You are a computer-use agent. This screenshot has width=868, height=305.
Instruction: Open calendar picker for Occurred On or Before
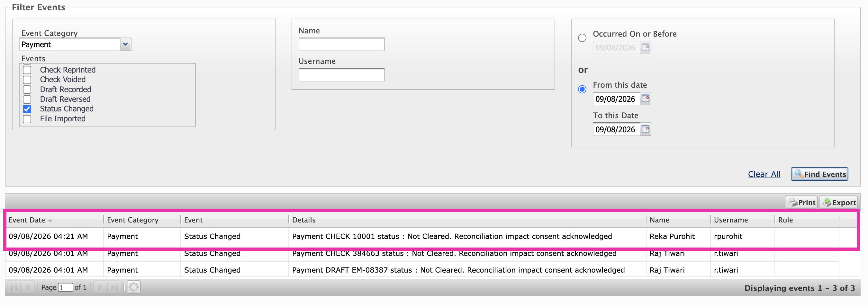pyautogui.click(x=645, y=48)
